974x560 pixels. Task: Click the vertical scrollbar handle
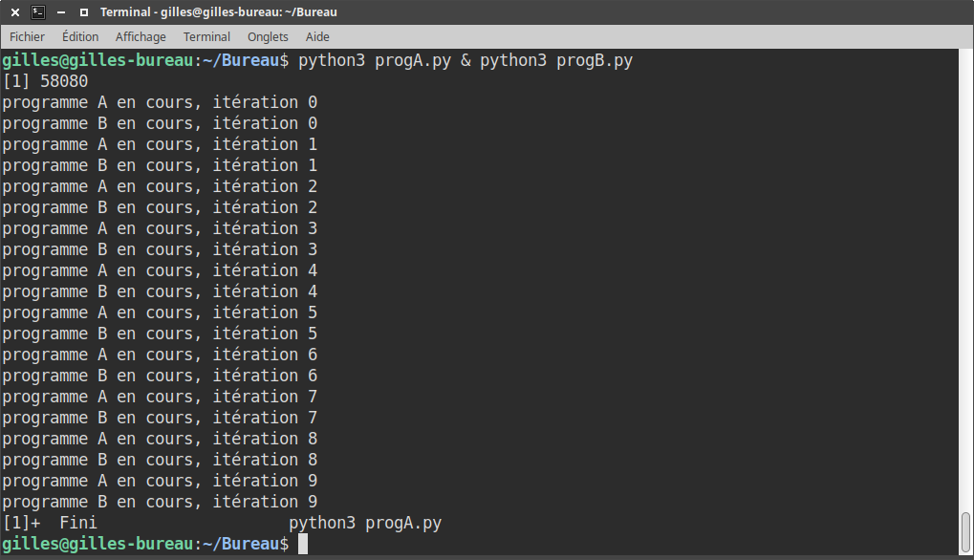point(966,532)
